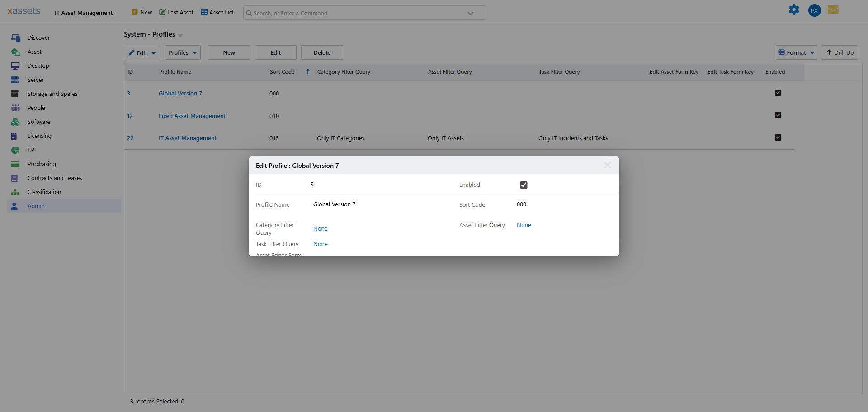Viewport: 868px width, 412px height.
Task: Click the Sort Code ascending sort arrow
Action: click(308, 71)
